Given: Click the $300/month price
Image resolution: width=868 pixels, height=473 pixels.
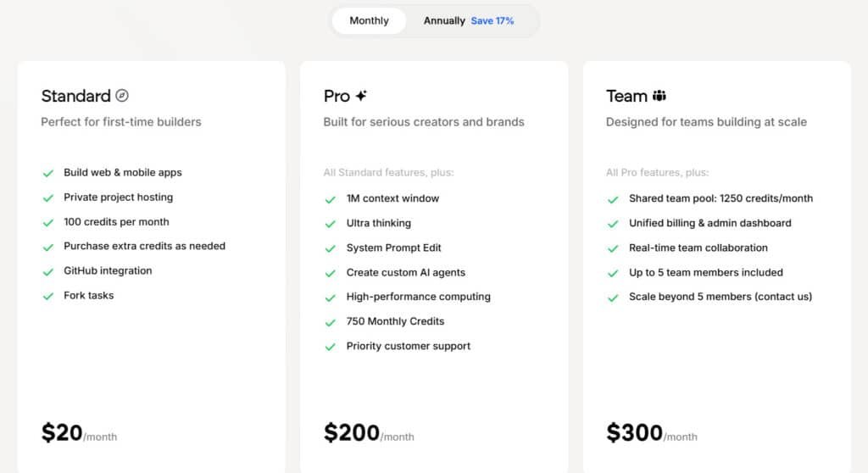Looking at the screenshot, I should point(651,433).
